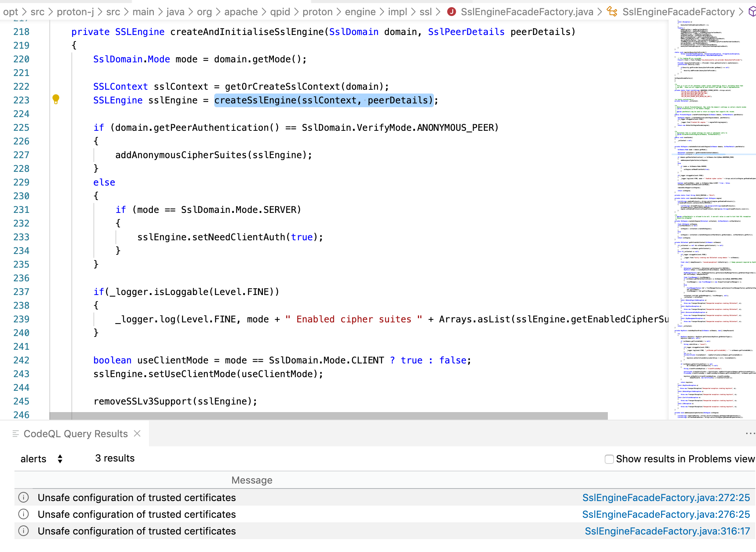Open the proton-j breadcrumb folder dropdown
This screenshot has width=756, height=552.
pyautogui.click(x=75, y=12)
